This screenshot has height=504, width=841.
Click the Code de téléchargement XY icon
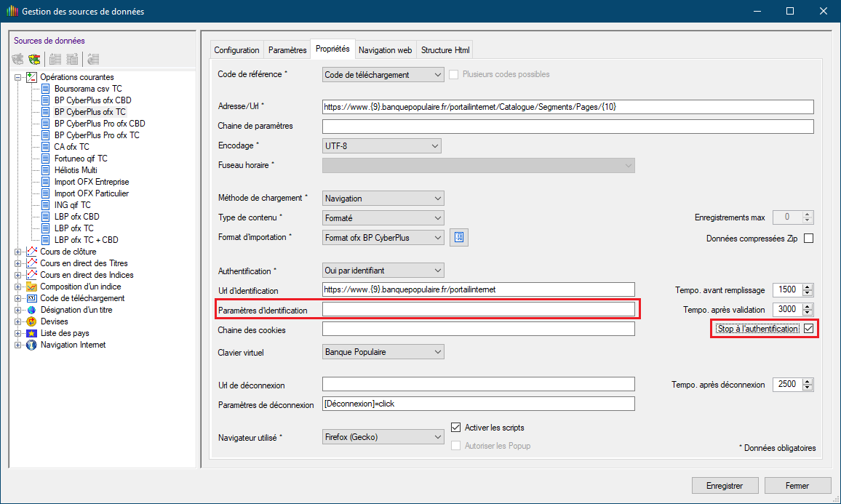click(31, 298)
